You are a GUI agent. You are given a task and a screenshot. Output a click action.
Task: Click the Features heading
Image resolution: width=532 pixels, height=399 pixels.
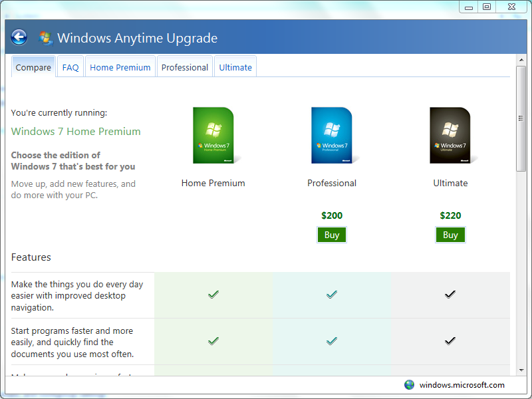31,257
